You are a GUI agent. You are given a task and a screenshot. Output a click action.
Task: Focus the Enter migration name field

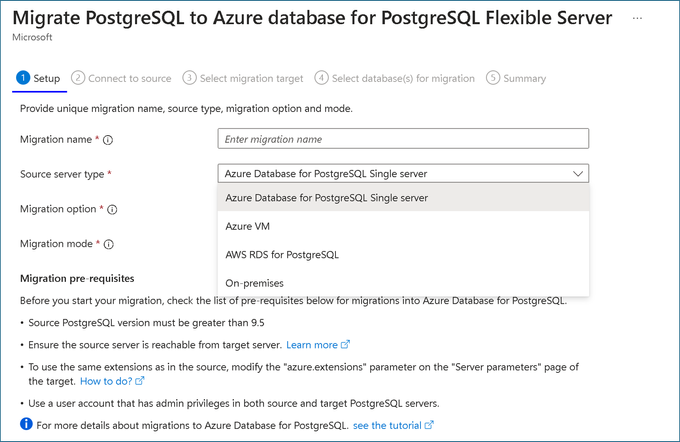coord(403,139)
